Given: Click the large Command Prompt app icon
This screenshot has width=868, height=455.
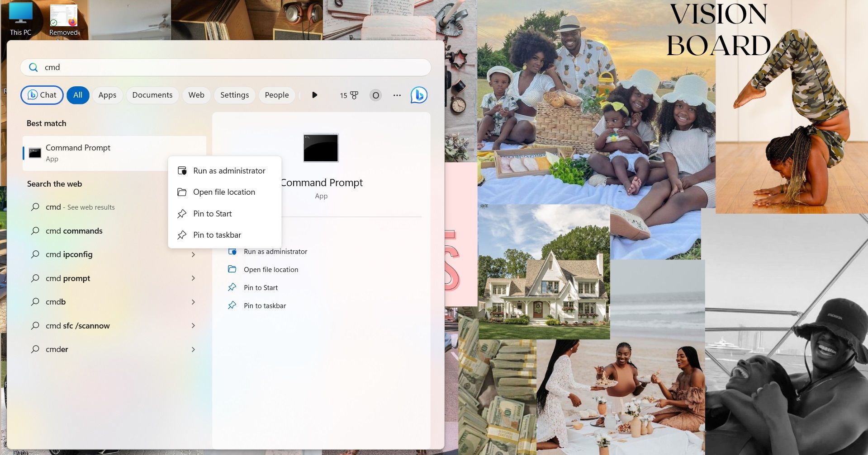Looking at the screenshot, I should pyautogui.click(x=321, y=148).
